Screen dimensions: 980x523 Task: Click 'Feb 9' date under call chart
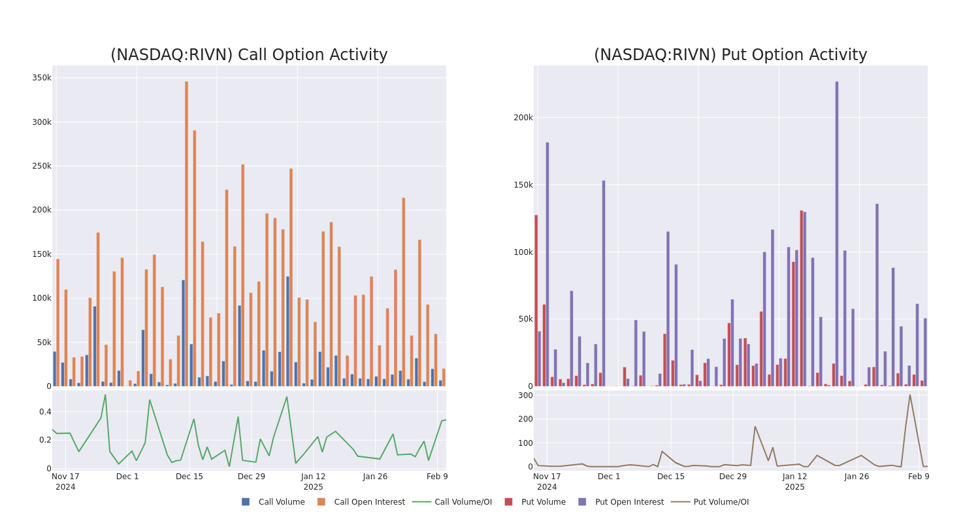pyautogui.click(x=437, y=477)
